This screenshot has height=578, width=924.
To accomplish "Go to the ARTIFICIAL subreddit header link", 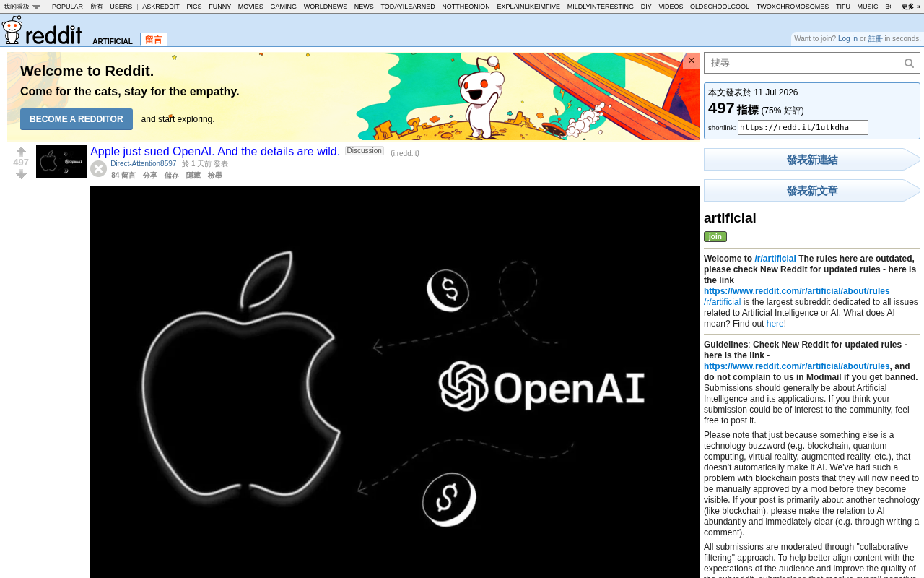I will pyautogui.click(x=113, y=41).
